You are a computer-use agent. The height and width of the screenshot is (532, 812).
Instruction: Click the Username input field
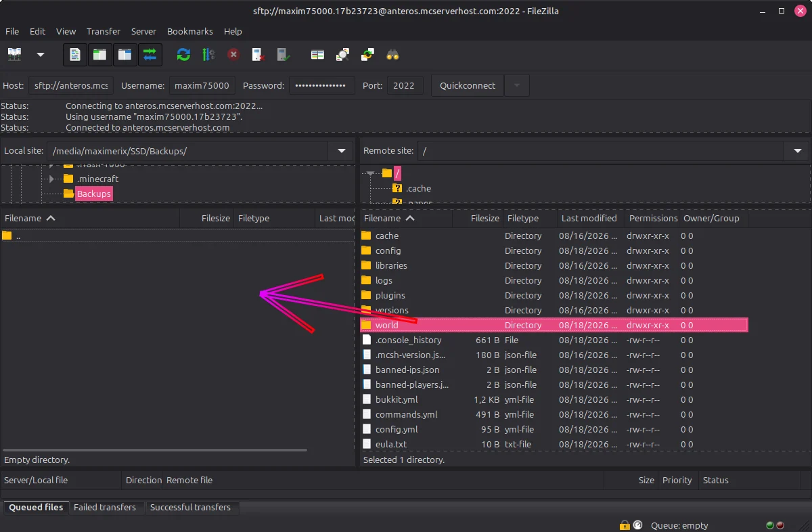pyautogui.click(x=202, y=85)
